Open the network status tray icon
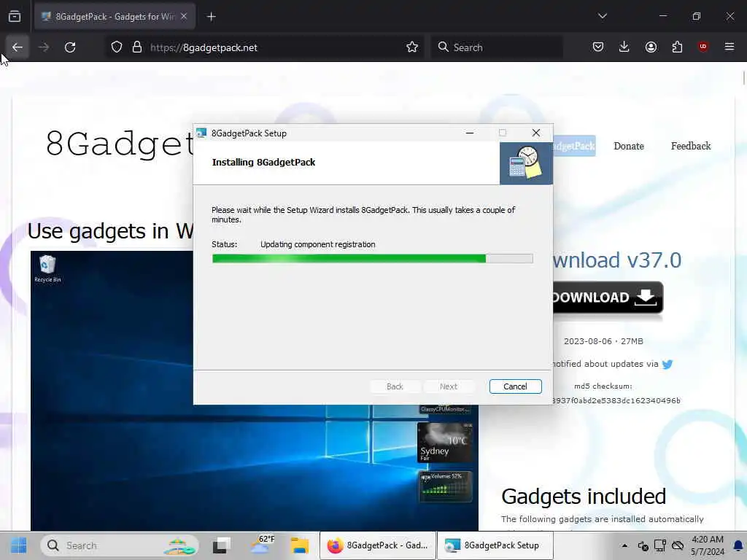Screen dimensions: 747x560 (x=659, y=545)
